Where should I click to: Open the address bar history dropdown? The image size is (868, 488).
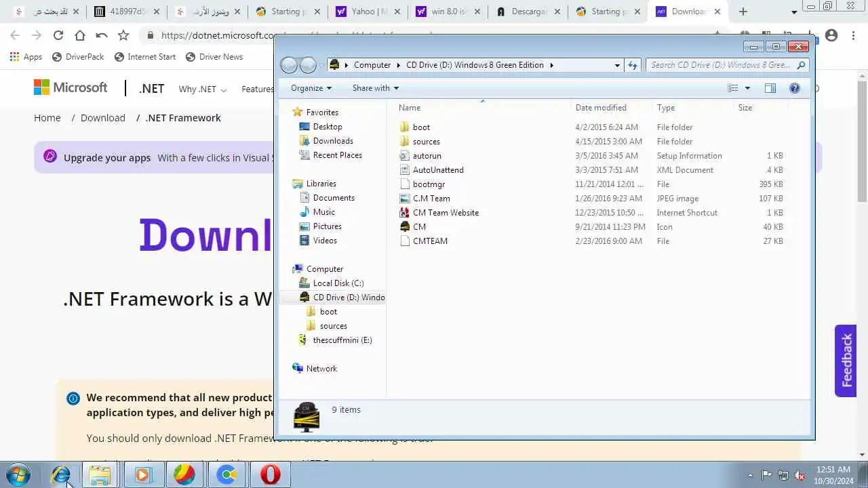(617, 65)
